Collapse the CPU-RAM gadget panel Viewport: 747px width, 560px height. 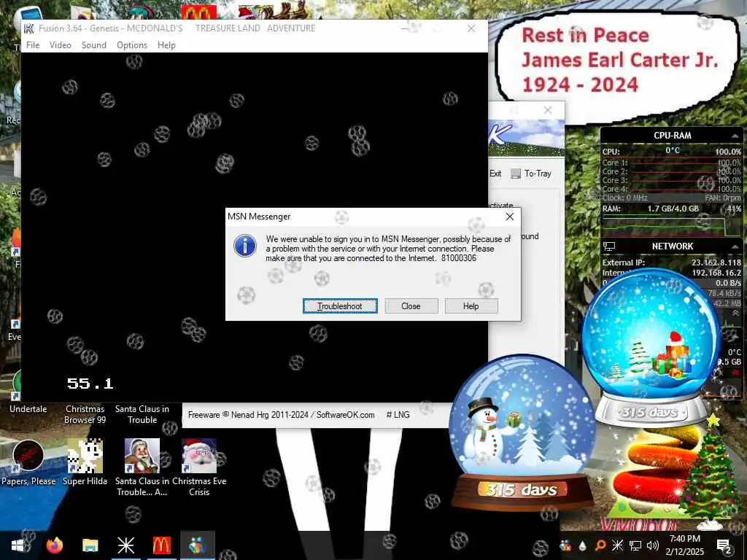(735, 136)
